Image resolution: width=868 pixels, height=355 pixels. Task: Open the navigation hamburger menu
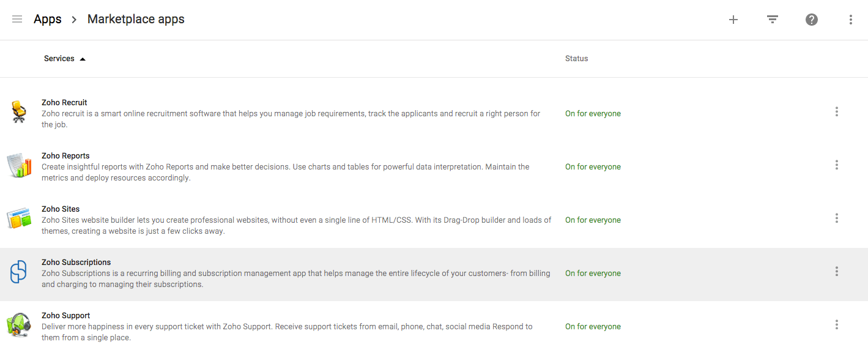(17, 19)
